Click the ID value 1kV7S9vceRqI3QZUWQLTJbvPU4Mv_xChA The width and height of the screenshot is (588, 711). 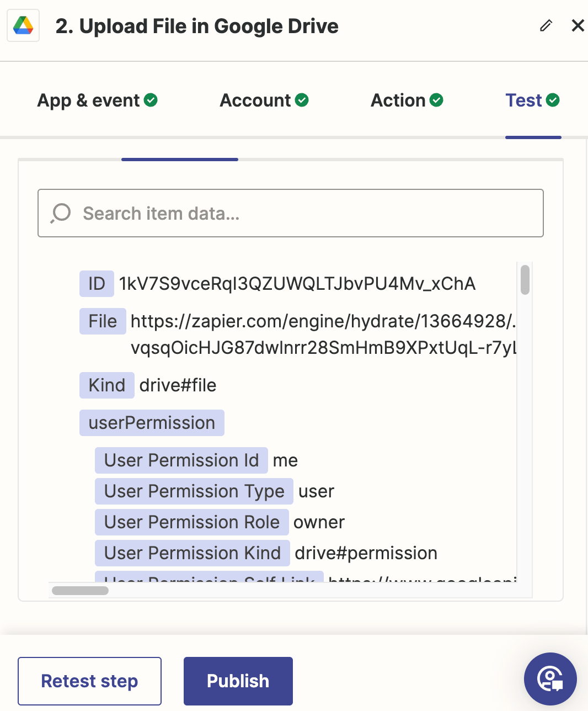(297, 284)
